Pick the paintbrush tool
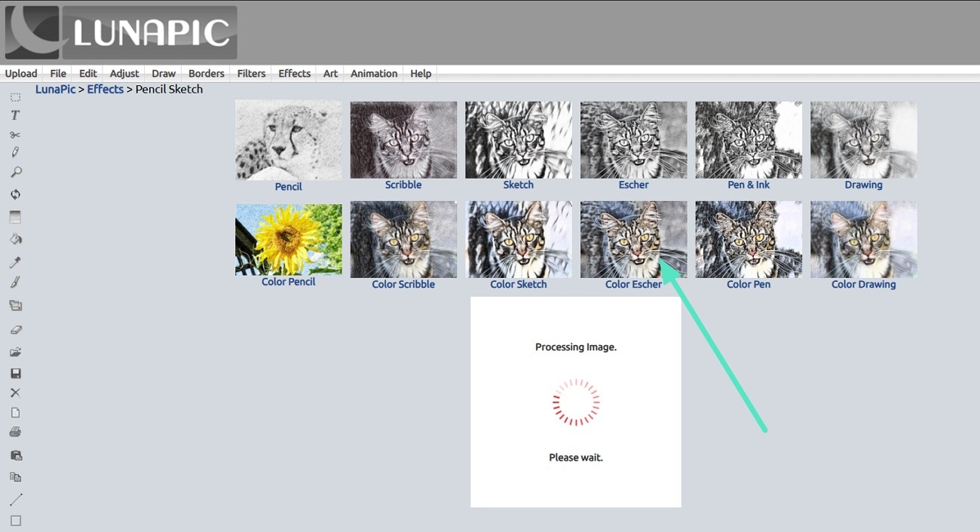The image size is (980, 532). click(15, 283)
